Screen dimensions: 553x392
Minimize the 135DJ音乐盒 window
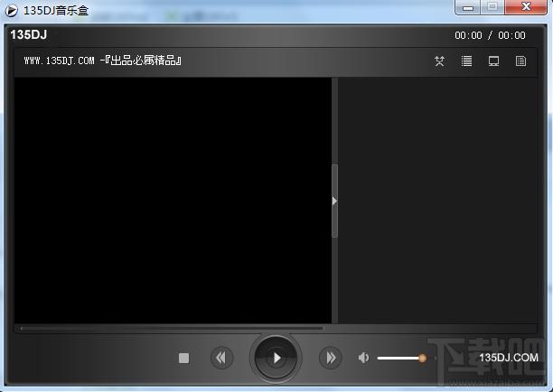[468, 7]
